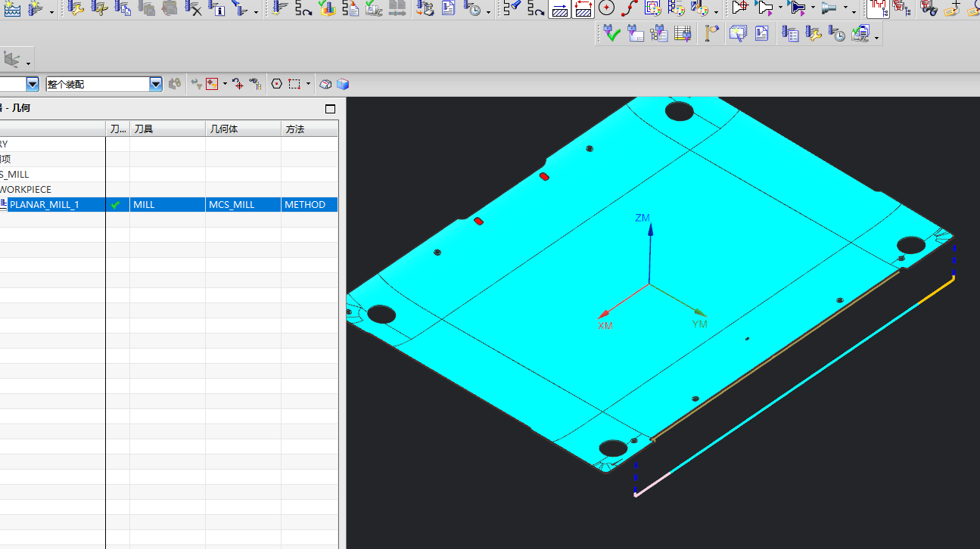Click the circle-with-center-point toolbar icon
The image size is (980, 549).
point(606,8)
